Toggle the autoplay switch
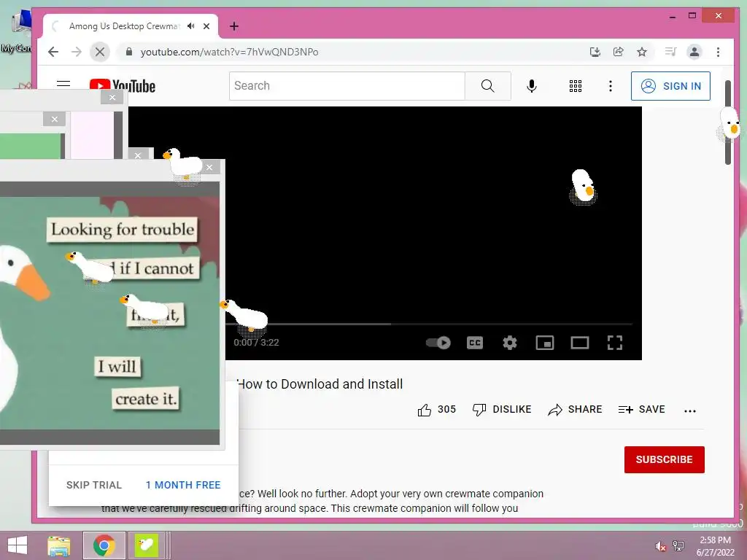The height and width of the screenshot is (560, 747). (x=438, y=343)
